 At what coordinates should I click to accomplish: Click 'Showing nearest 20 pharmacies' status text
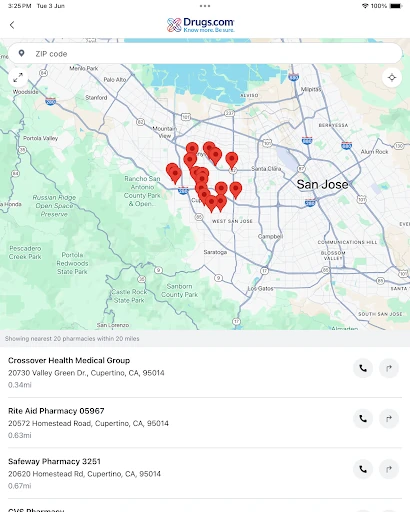[x=72, y=339]
